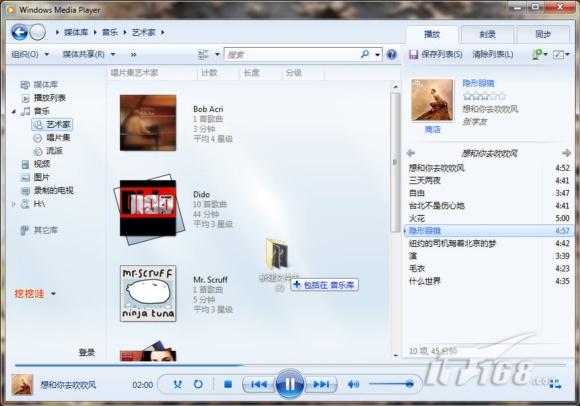Switch to the 播放 tab

pyautogui.click(x=432, y=34)
